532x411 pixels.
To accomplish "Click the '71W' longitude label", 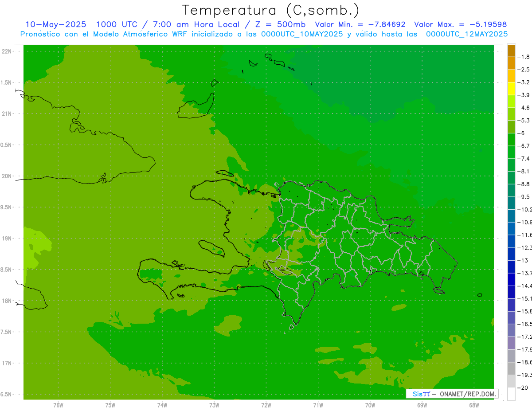I will coord(318,405).
